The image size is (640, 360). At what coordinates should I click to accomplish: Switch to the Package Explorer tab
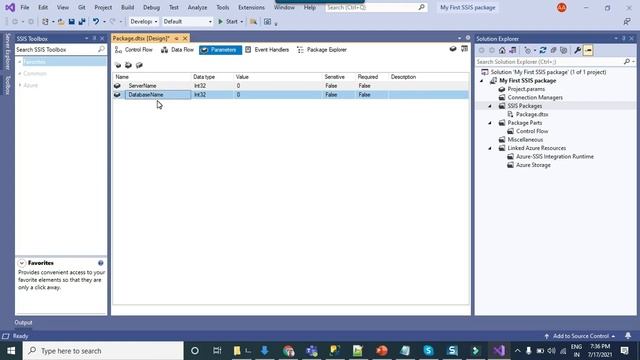322,50
